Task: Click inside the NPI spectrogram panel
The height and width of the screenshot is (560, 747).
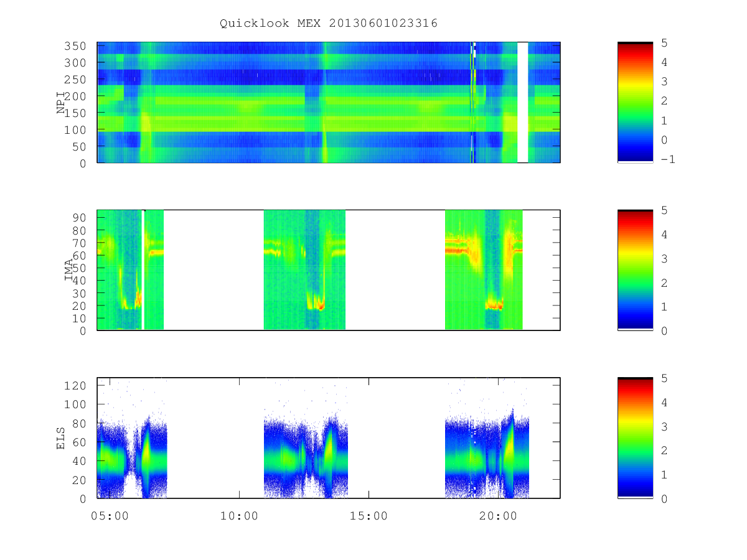Action: pos(329,102)
